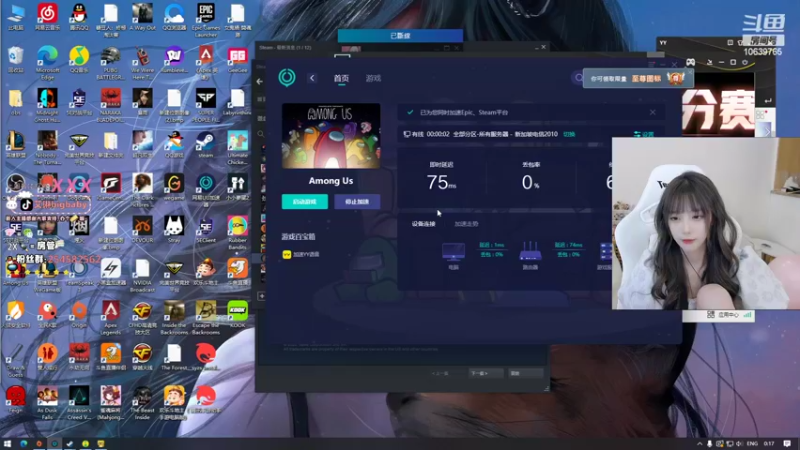Click the ENG language indicator in the tray
The width and height of the screenshot is (800, 450).
tap(752, 443)
